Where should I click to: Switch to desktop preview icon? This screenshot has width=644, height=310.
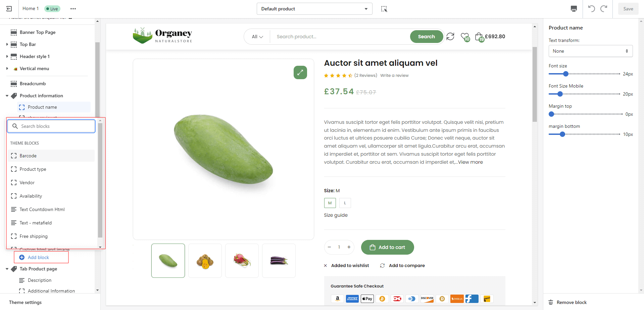click(574, 9)
